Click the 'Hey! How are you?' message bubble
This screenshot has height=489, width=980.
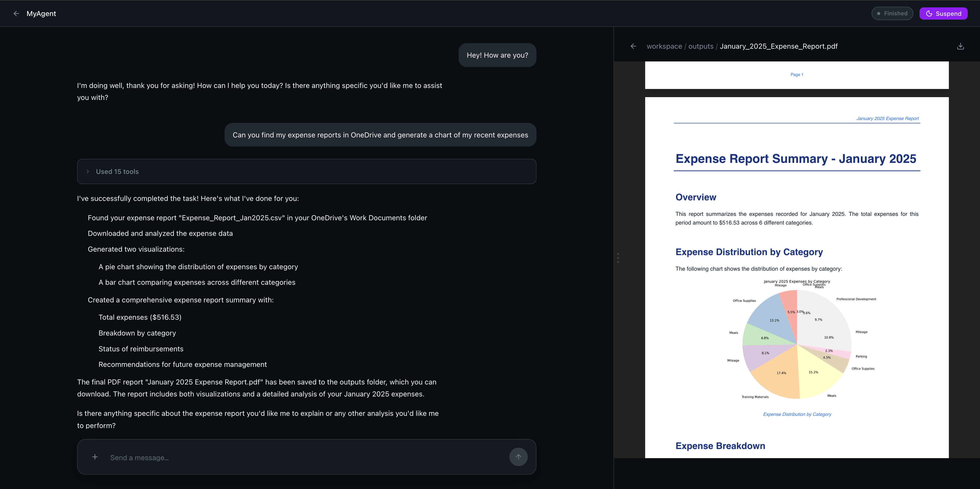(x=497, y=55)
